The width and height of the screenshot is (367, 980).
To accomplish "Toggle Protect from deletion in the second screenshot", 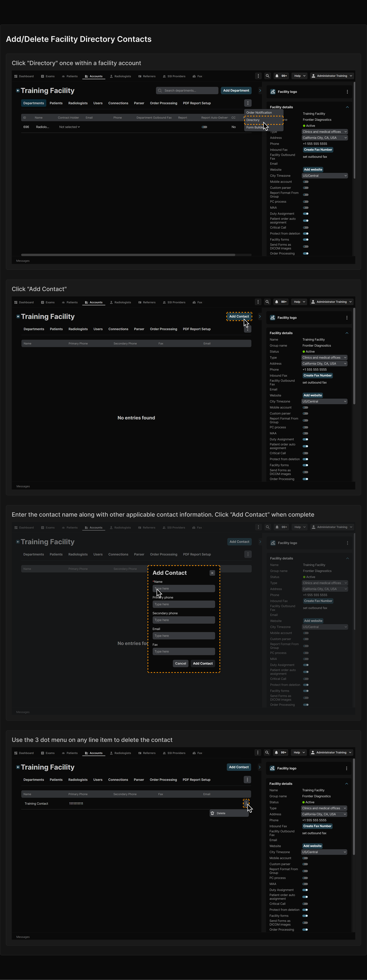I will 305,459.
